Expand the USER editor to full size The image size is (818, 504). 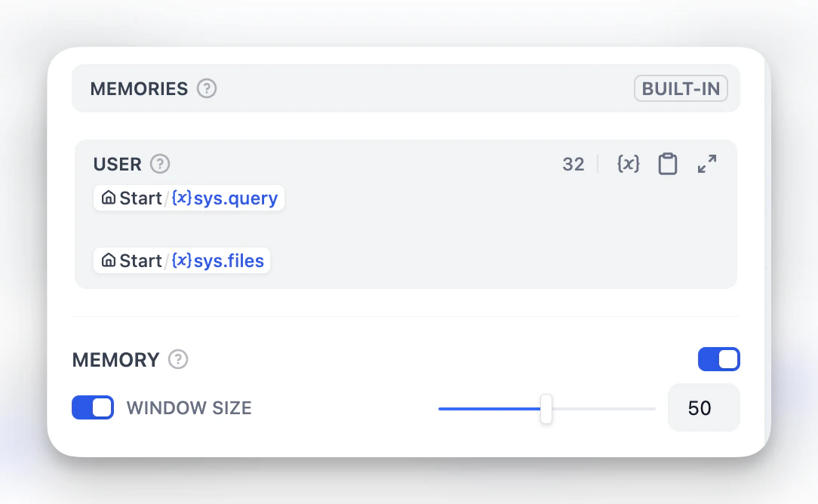point(707,164)
